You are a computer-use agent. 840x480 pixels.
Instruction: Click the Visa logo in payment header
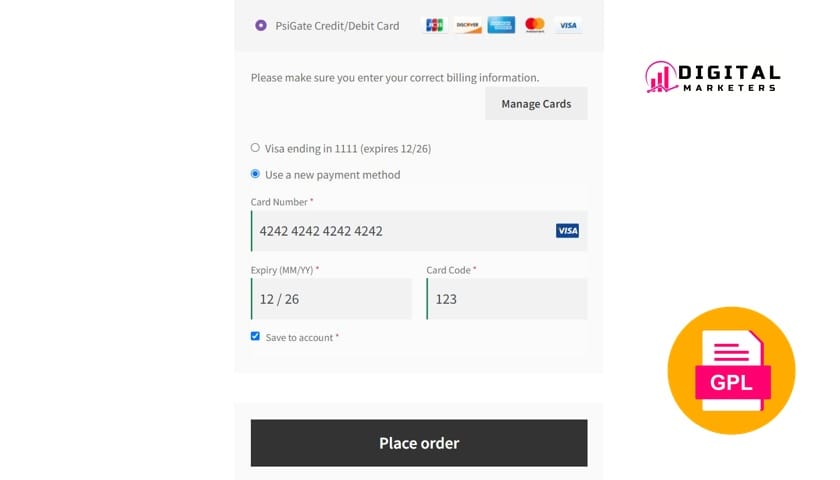568,25
